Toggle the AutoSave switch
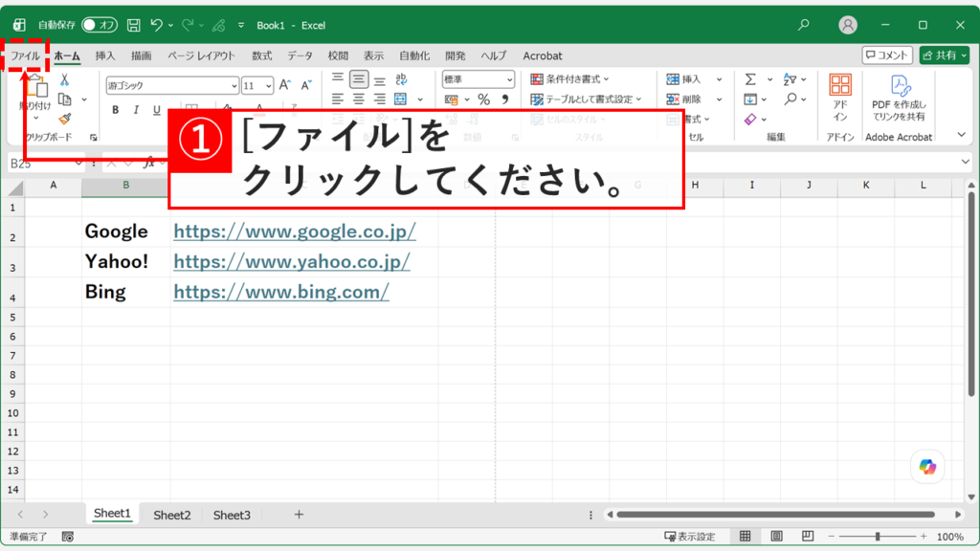The width and height of the screenshot is (980, 551). click(100, 25)
